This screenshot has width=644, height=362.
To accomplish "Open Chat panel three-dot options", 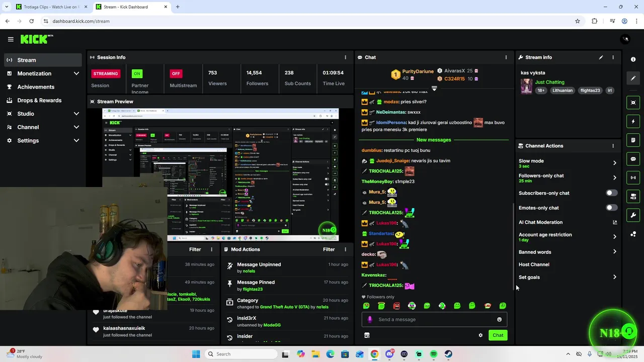I will coord(506,57).
